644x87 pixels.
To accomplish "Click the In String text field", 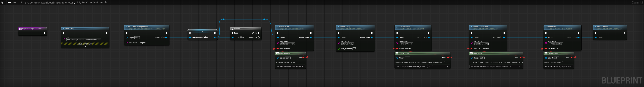I will pyautogui.click(x=84, y=40).
